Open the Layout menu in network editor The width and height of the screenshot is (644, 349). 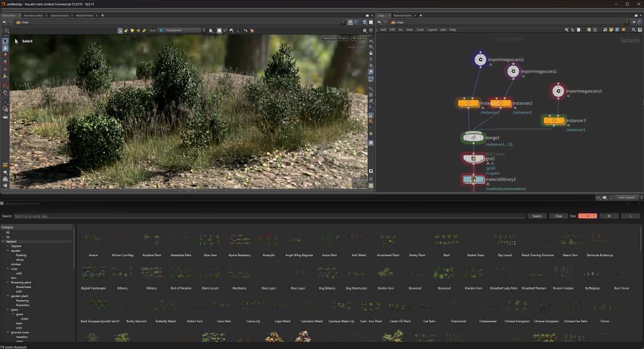pyautogui.click(x=432, y=30)
